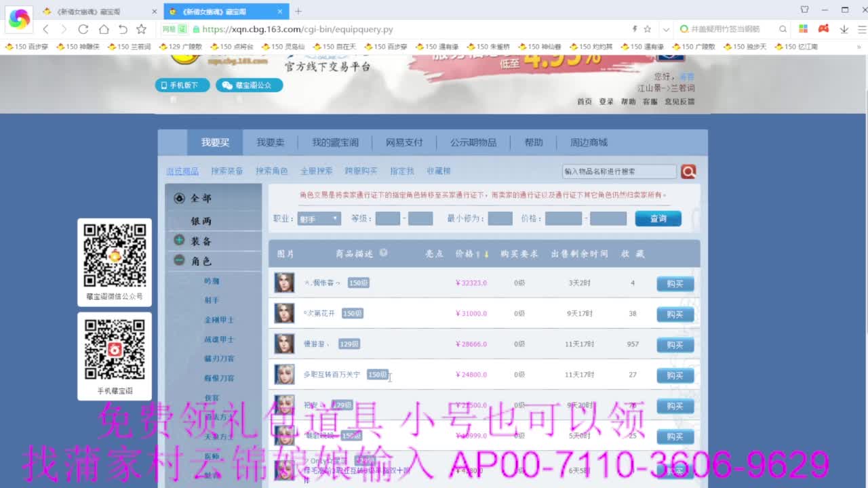
Task: Click the red magnifier search icon
Action: pos(688,171)
